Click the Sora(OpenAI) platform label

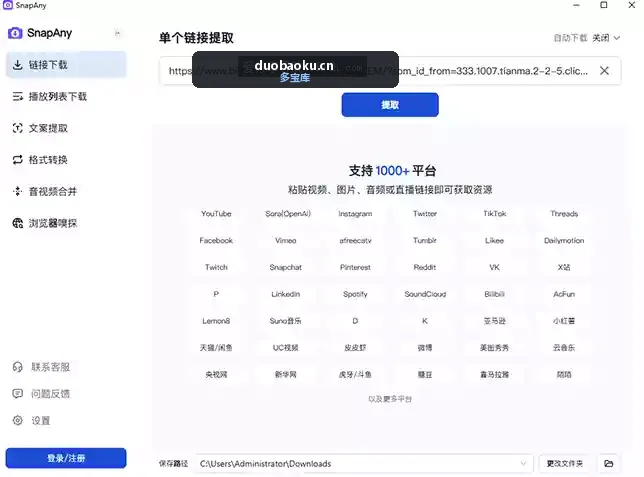pos(288,214)
